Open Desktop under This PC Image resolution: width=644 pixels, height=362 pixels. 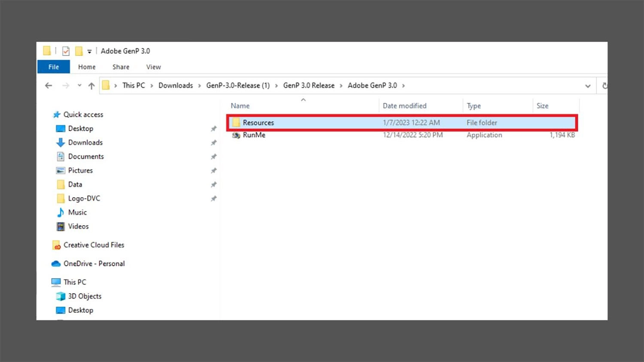pos(80,310)
